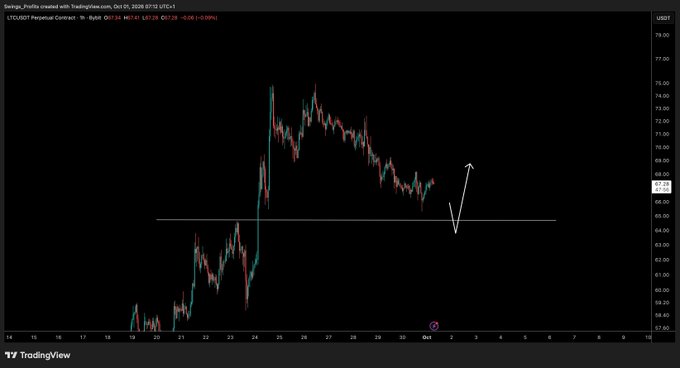
Task: Click the red change value −0.06 (−0.09%)
Action: point(199,18)
